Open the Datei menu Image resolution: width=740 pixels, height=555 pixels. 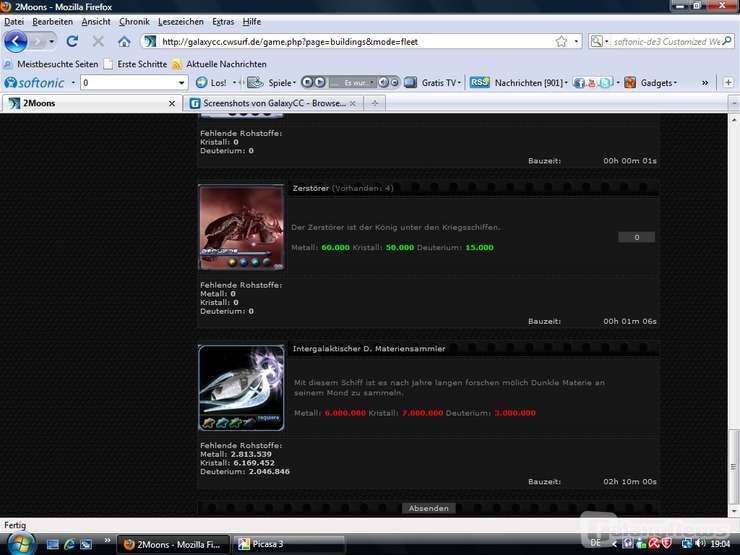14,22
